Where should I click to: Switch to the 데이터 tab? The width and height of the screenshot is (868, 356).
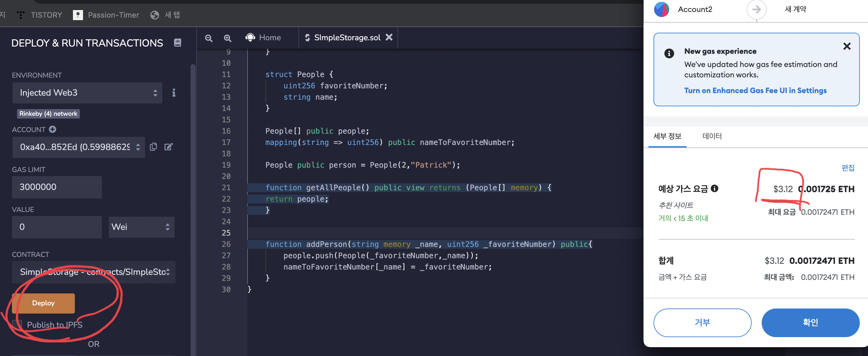[x=712, y=136]
